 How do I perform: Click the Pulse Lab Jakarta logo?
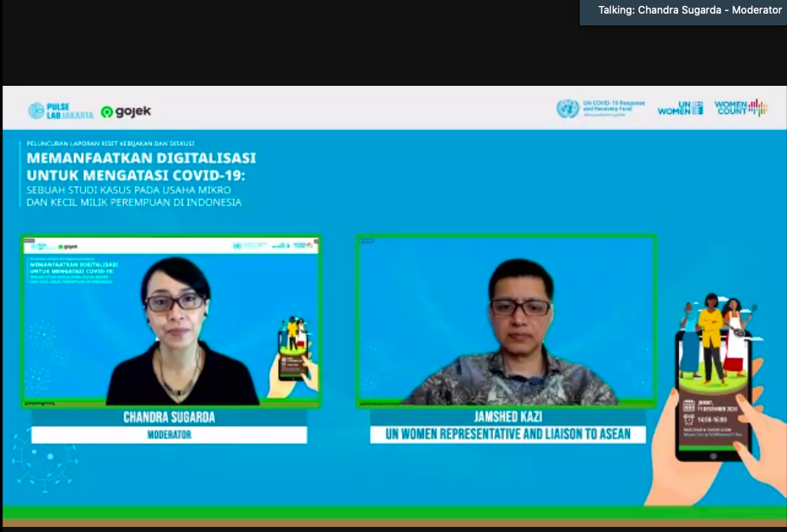click(x=60, y=111)
